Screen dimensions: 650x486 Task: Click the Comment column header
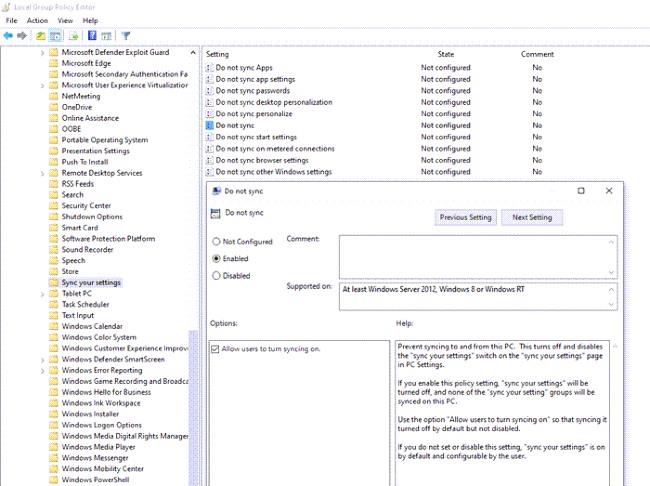click(537, 54)
